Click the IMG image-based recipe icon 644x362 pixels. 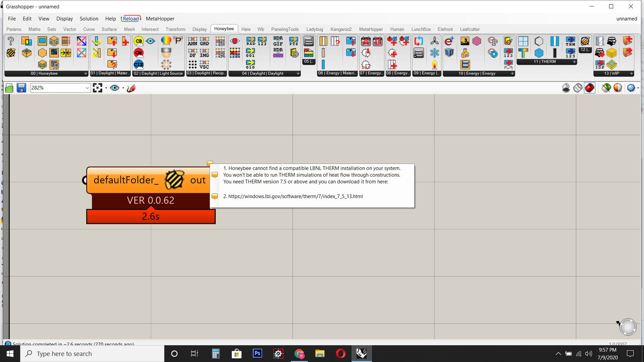pos(204,53)
